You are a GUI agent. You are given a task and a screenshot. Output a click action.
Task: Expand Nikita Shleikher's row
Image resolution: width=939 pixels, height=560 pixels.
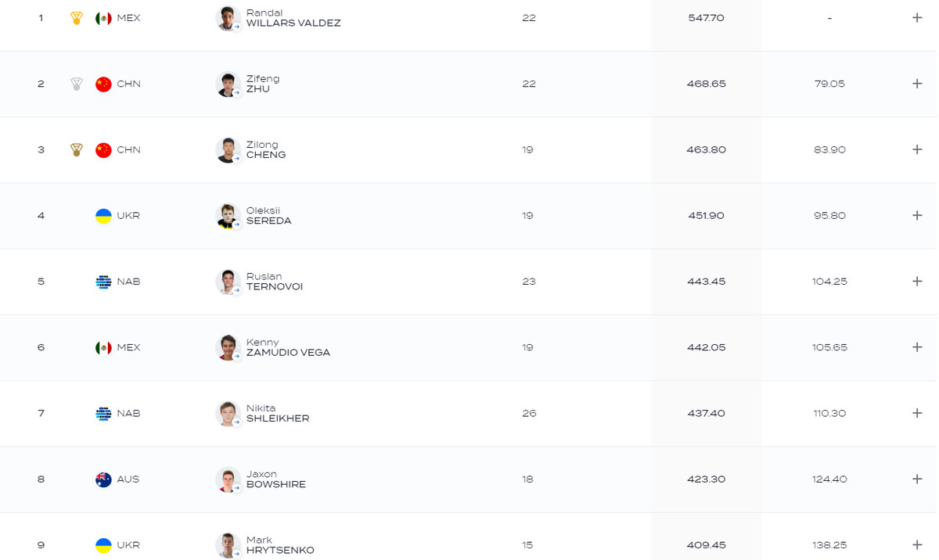click(917, 413)
